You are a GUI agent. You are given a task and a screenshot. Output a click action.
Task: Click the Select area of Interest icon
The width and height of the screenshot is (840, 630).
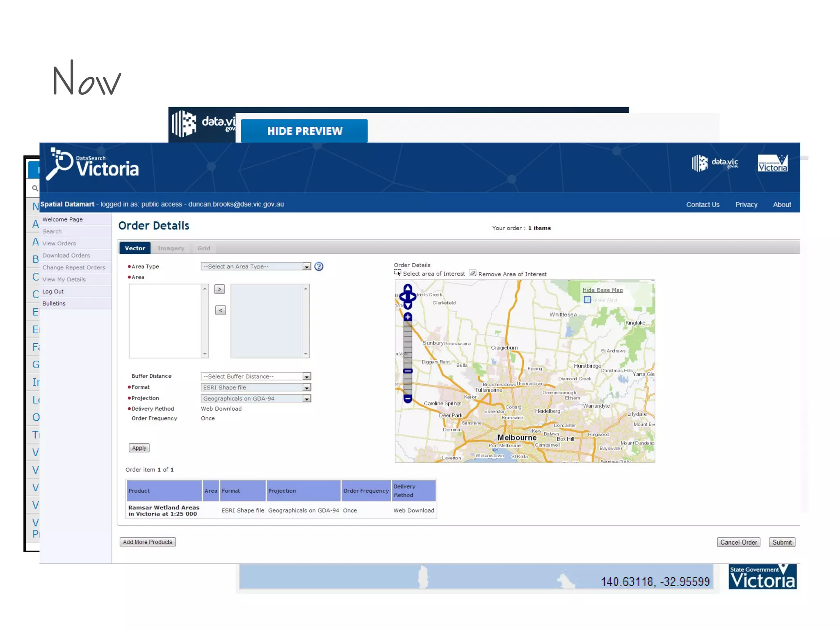pos(397,273)
